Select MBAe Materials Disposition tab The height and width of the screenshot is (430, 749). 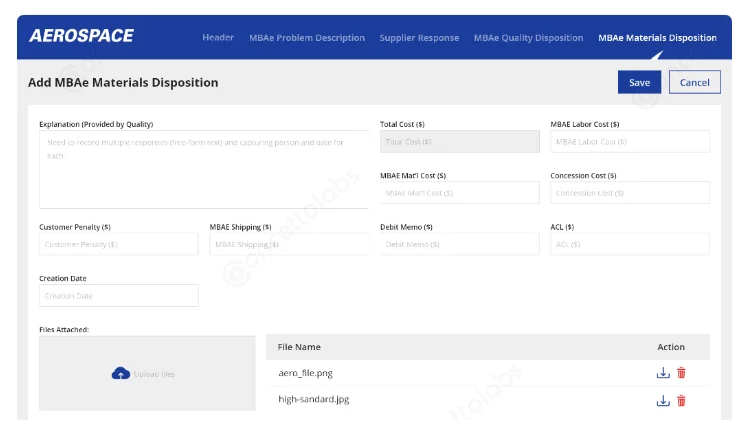657,38
